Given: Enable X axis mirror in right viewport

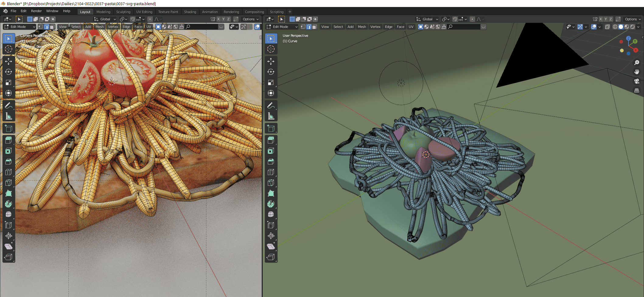Looking at the screenshot, I should pos(600,19).
